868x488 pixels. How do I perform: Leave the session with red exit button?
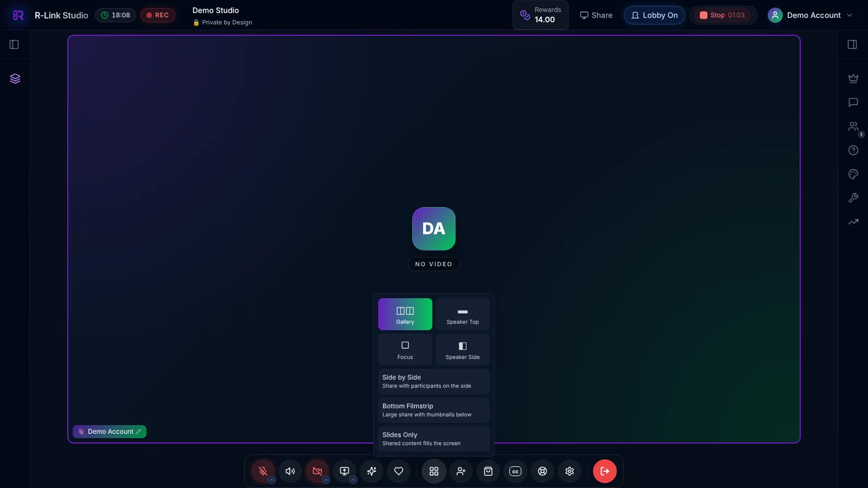(x=605, y=471)
